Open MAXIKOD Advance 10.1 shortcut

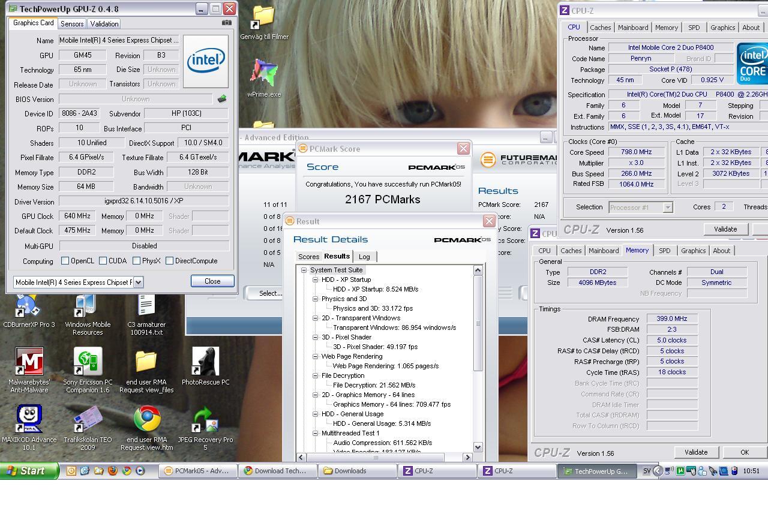[x=29, y=428]
